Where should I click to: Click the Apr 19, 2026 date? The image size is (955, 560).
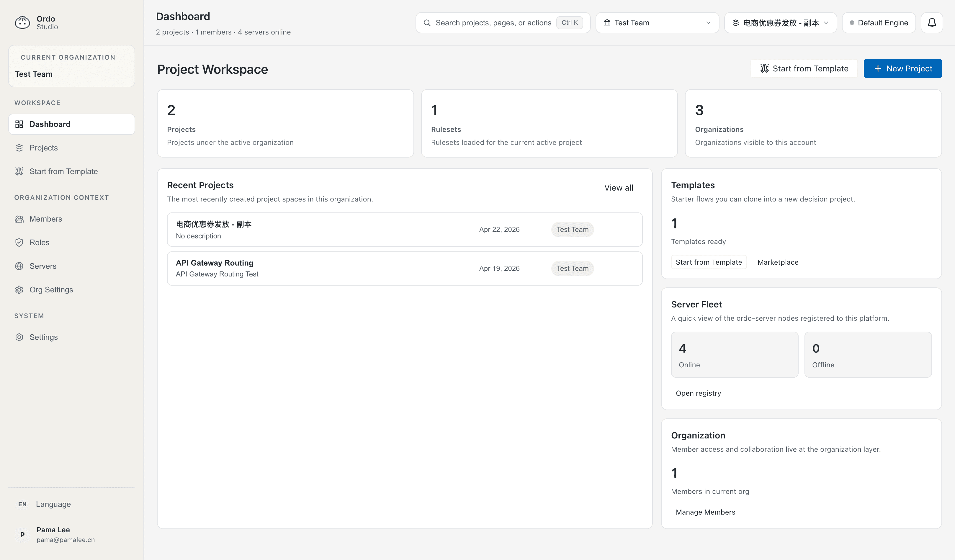pyautogui.click(x=499, y=268)
